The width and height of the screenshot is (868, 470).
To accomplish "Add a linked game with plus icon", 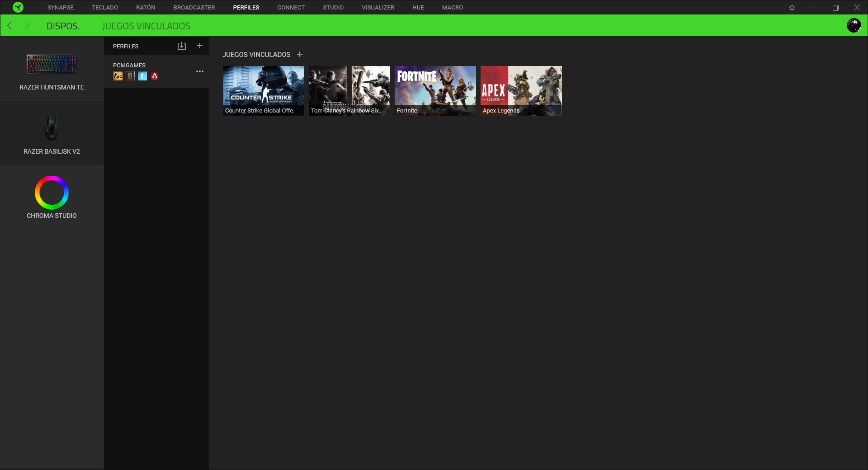I will pyautogui.click(x=300, y=54).
